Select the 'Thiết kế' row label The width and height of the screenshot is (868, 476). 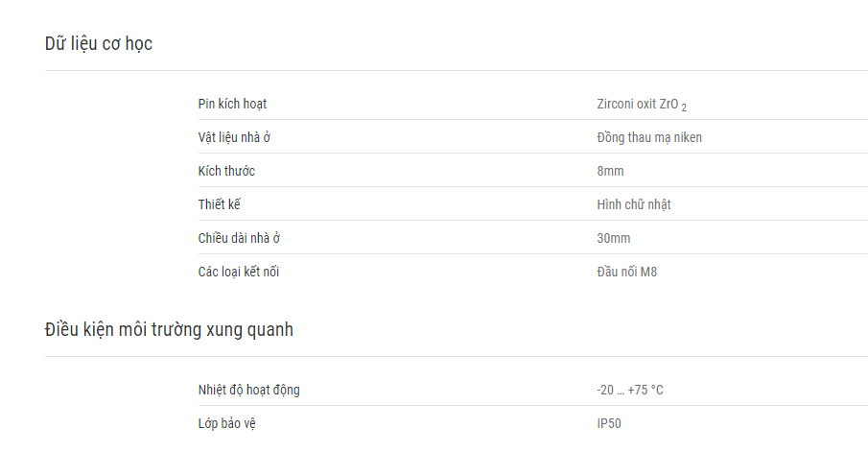tap(220, 204)
